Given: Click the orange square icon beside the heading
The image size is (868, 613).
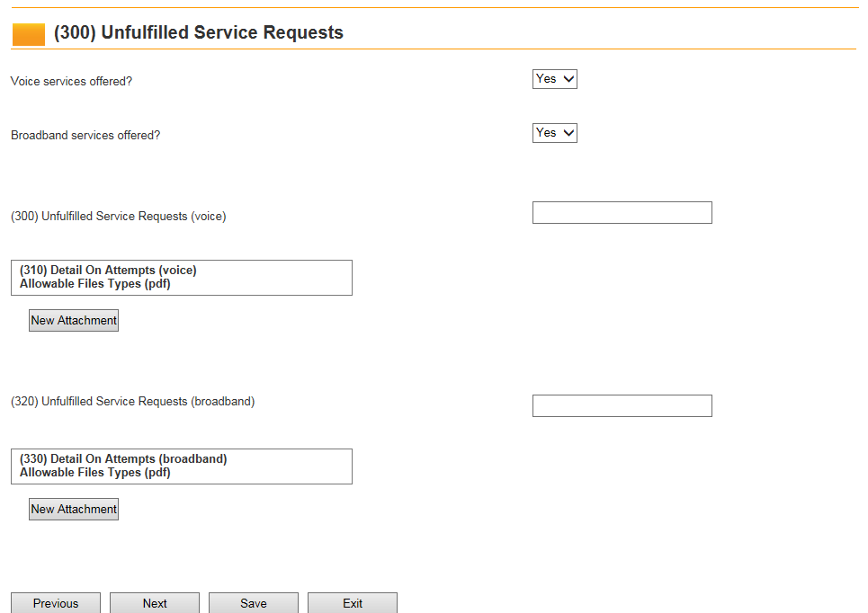Looking at the screenshot, I should point(28,34).
